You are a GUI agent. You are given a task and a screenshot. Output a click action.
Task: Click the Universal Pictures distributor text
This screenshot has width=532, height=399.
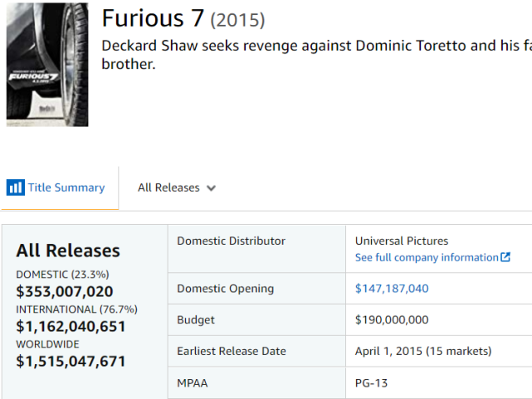pyautogui.click(x=402, y=241)
